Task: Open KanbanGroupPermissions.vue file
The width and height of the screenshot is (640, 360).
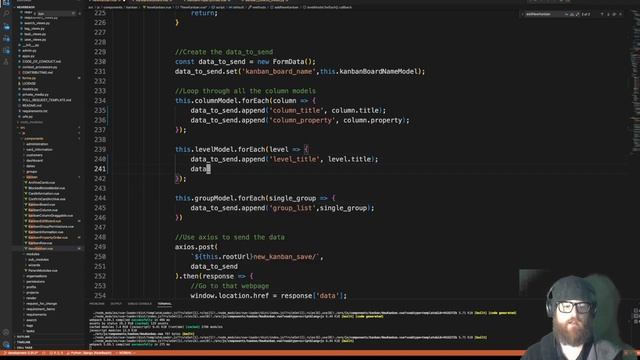Action: (51, 227)
